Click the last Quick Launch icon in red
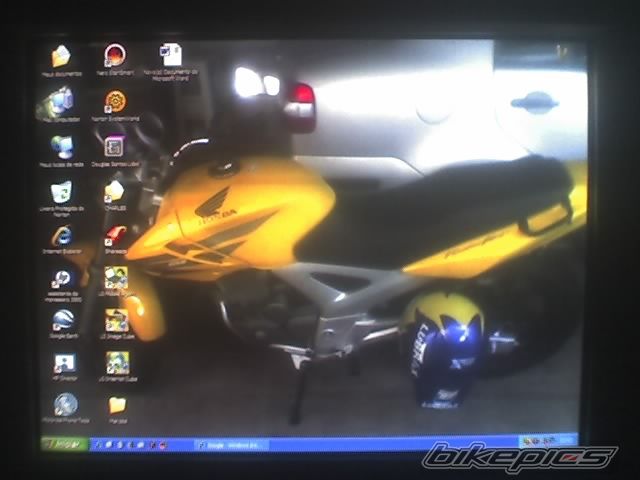Viewport: 640px width, 480px height. pyautogui.click(x=163, y=445)
